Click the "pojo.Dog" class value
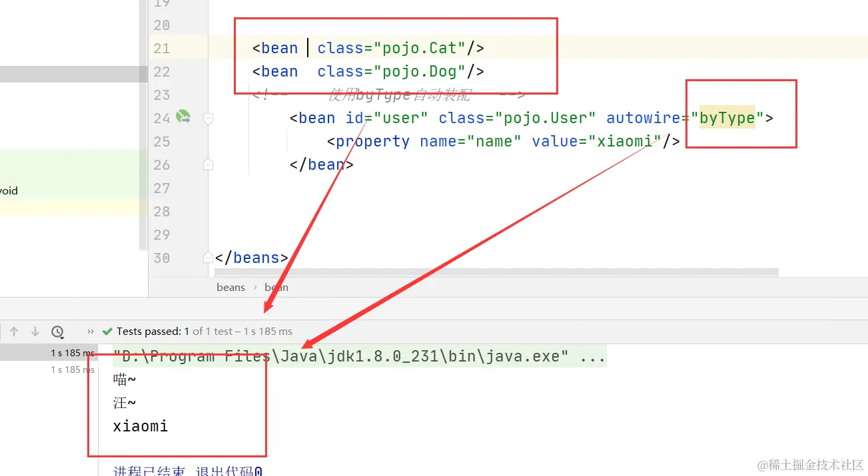The image size is (868, 476). (420, 71)
